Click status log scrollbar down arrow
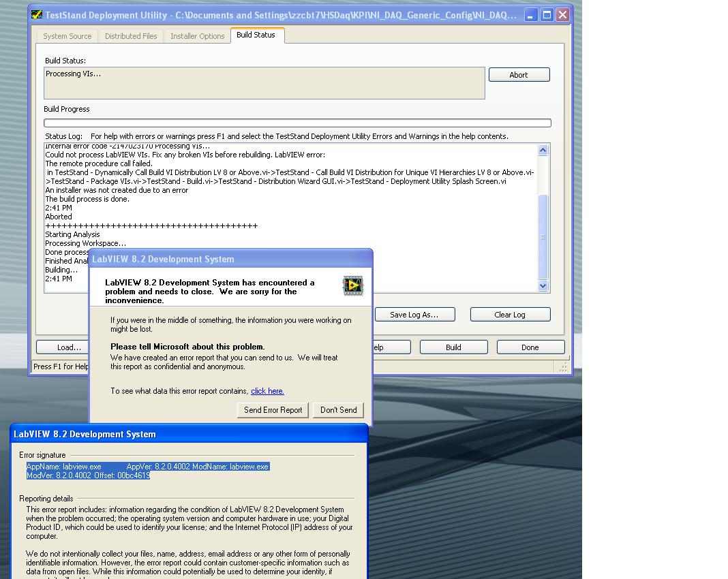Viewport: 728px width, 579px height. click(x=543, y=286)
